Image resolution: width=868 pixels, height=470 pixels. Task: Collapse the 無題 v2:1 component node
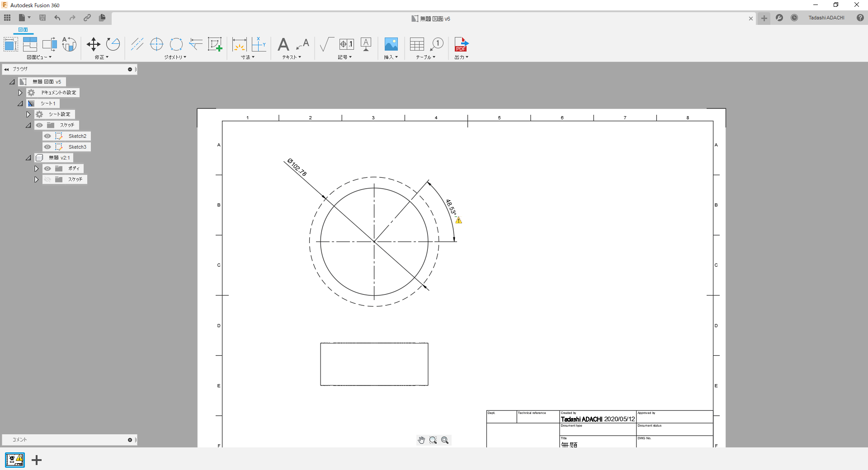28,158
